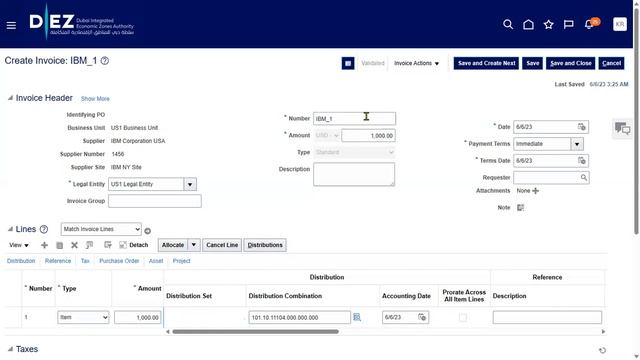Open line Type Item dropdown
This screenshot has width=640, height=360.
[x=83, y=317]
